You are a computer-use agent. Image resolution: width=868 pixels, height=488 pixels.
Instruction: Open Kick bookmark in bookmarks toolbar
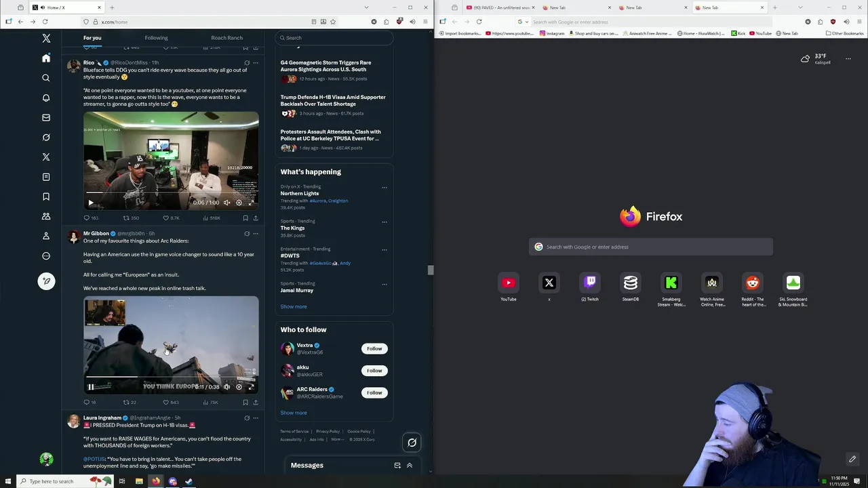738,33
